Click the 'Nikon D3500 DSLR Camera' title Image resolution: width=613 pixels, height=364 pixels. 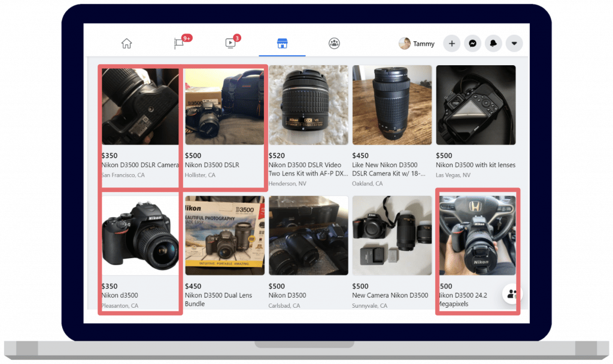coord(140,165)
